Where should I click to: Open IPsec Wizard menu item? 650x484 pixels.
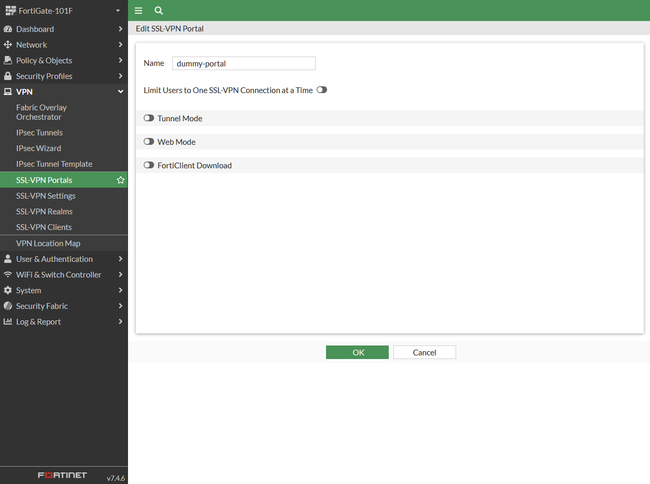pyautogui.click(x=64, y=148)
